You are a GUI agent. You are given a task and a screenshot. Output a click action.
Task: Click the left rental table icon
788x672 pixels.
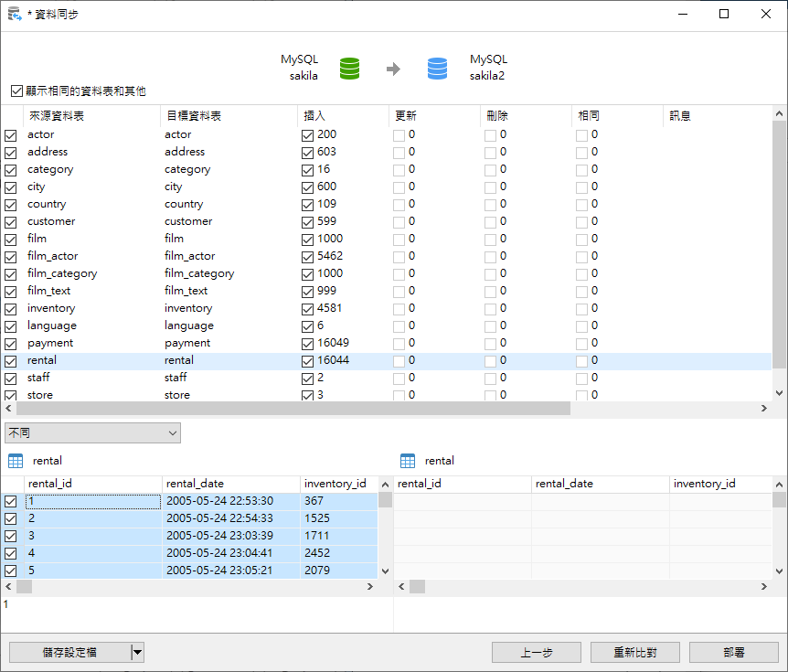click(15, 461)
